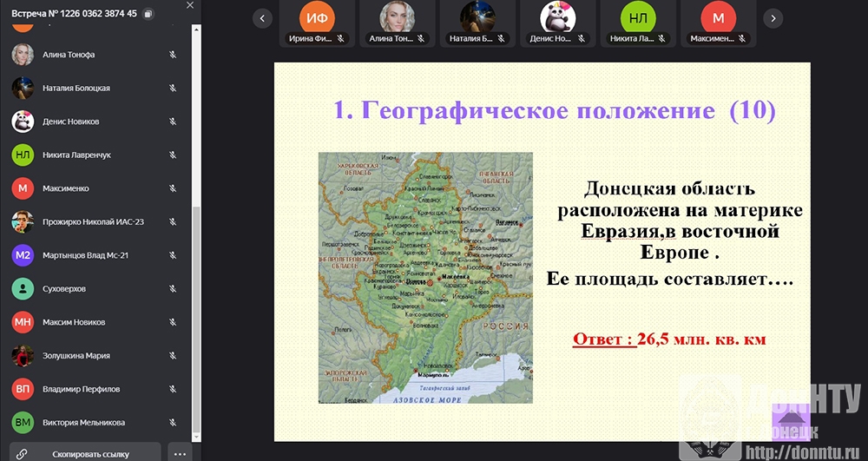Click the muted mic icon beside Алина Тонофа
The height and width of the screenshot is (461, 868).
[173, 55]
